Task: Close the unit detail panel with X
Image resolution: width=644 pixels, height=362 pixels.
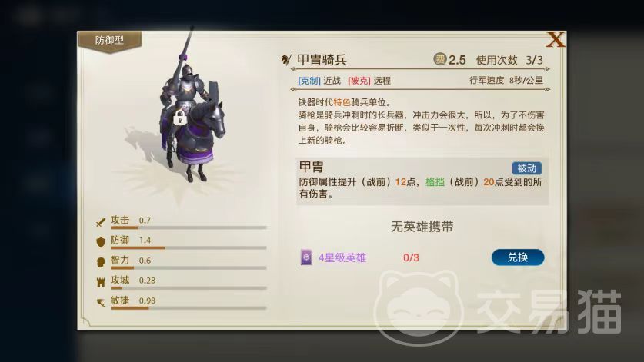Action: pyautogui.click(x=556, y=40)
